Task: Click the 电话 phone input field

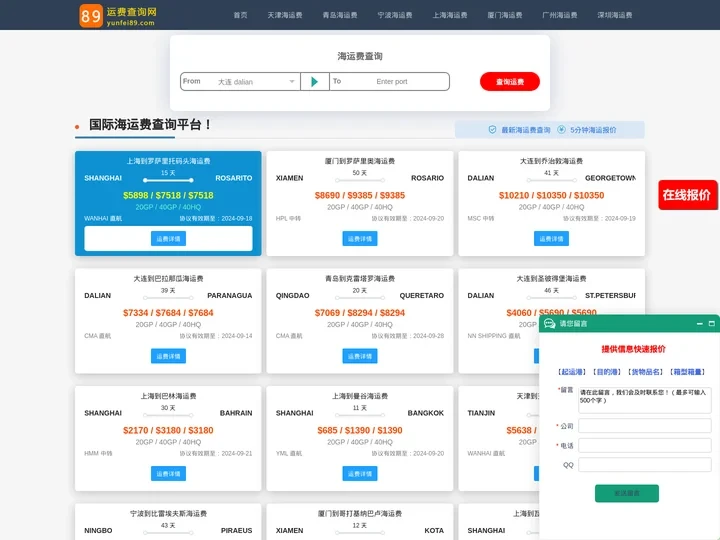Action: coord(645,445)
